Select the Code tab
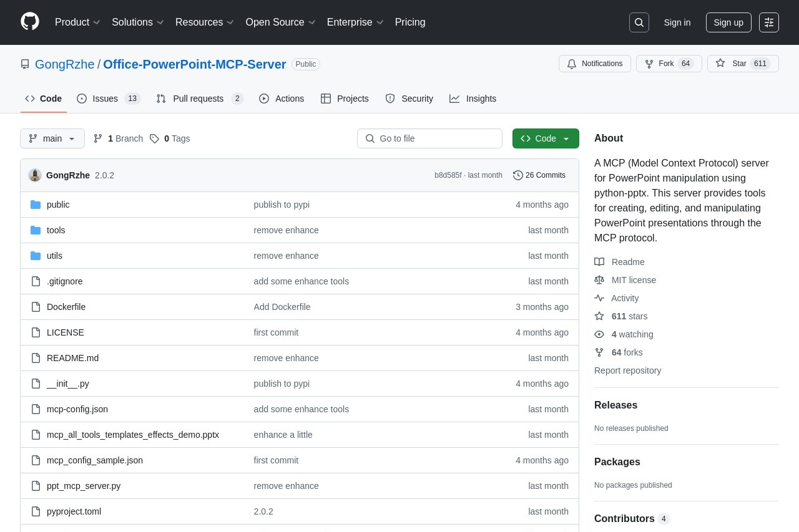 click(x=44, y=99)
